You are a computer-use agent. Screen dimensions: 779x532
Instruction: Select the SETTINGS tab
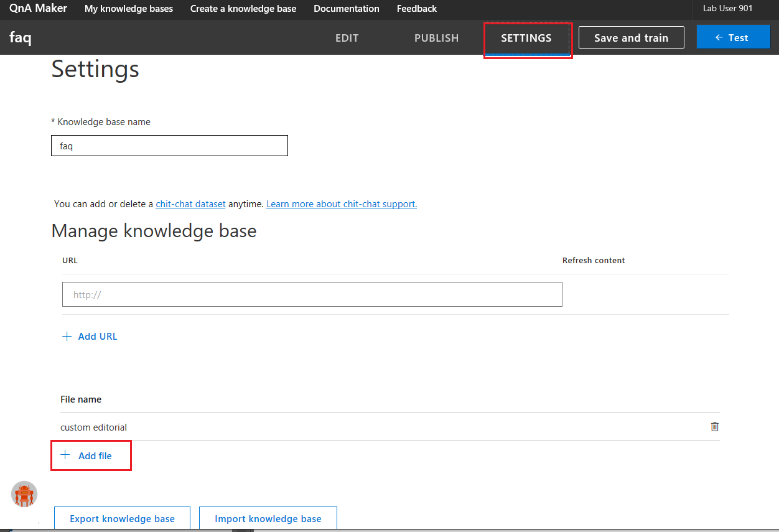coord(526,38)
